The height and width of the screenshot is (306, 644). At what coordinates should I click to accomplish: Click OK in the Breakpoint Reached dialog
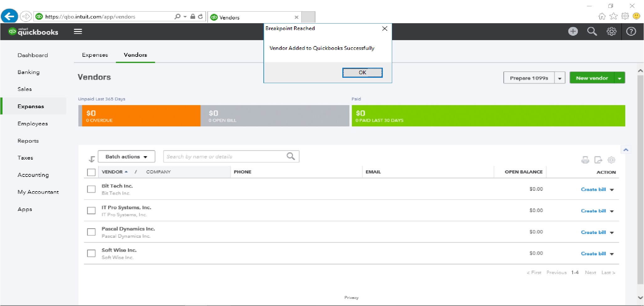point(362,72)
